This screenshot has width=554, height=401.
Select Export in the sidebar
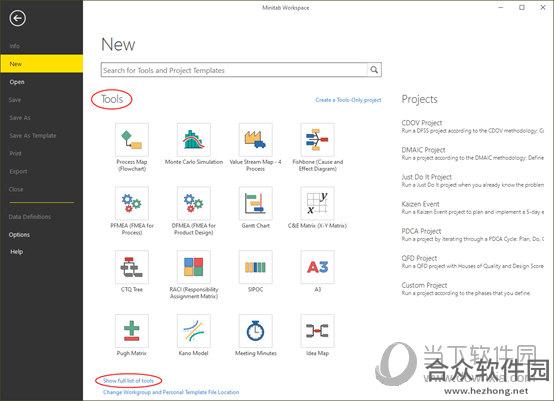click(x=18, y=172)
